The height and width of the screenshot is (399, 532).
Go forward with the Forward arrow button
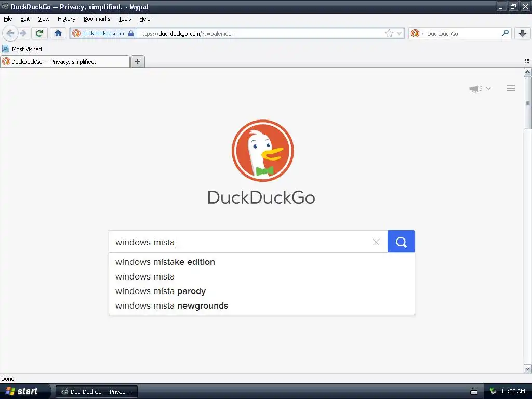coord(23,33)
